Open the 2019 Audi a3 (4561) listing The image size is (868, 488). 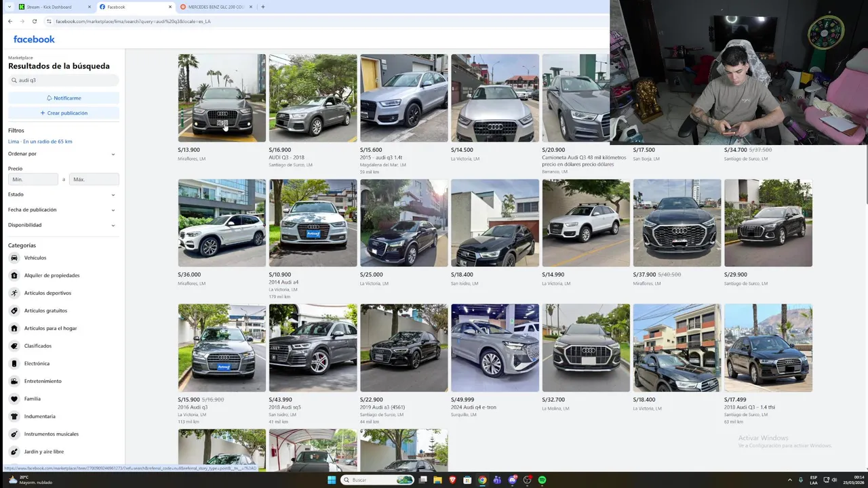pos(404,348)
